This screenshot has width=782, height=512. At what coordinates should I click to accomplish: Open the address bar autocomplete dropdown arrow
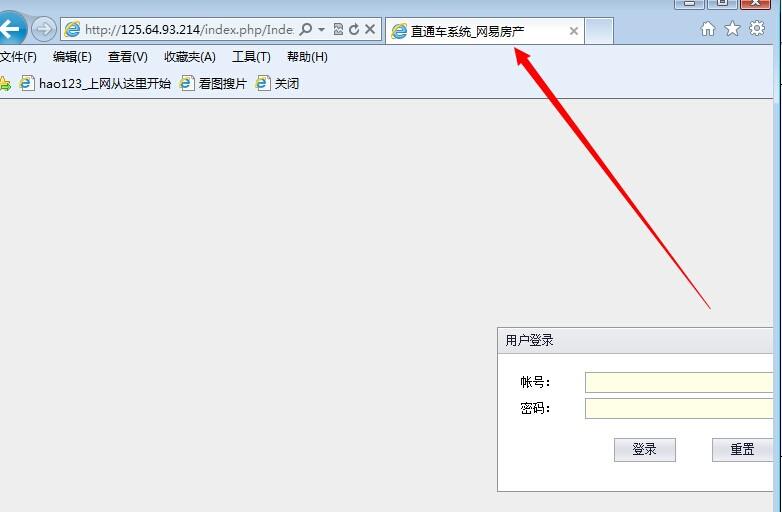(322, 30)
